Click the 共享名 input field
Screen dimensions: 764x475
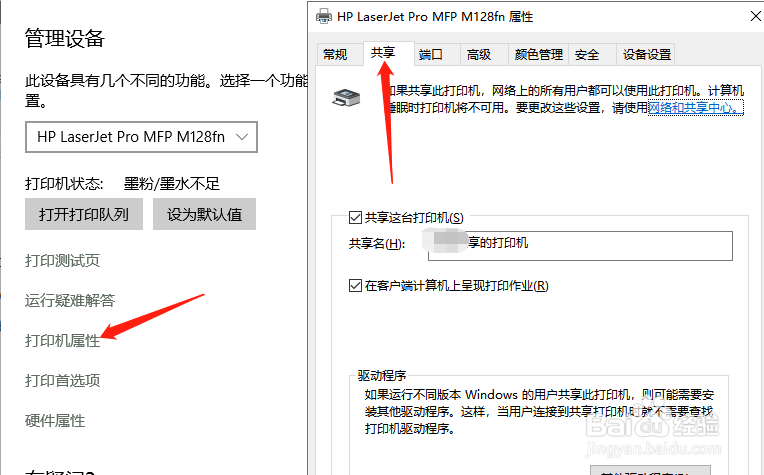coord(580,246)
